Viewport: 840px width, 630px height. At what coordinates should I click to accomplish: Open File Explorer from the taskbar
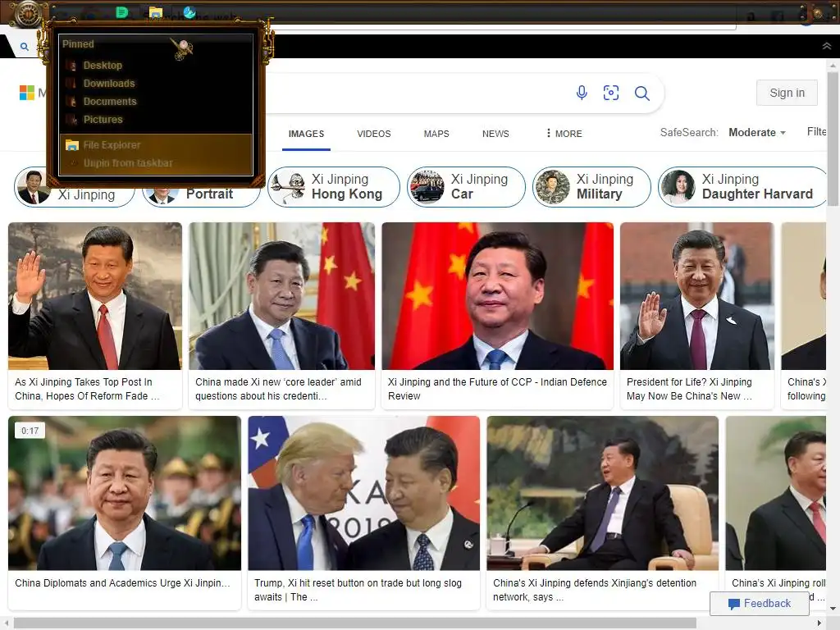click(x=155, y=11)
